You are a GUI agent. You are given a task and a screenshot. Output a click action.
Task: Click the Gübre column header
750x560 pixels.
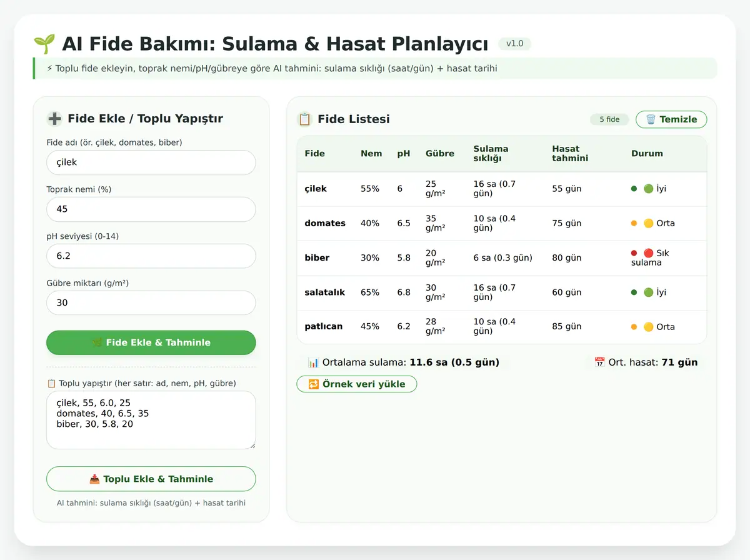[440, 154]
